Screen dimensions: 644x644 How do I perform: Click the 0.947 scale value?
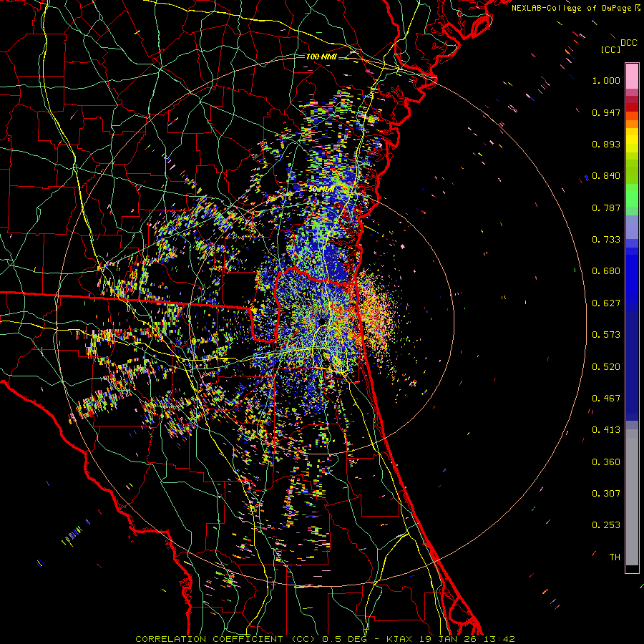pos(606,112)
